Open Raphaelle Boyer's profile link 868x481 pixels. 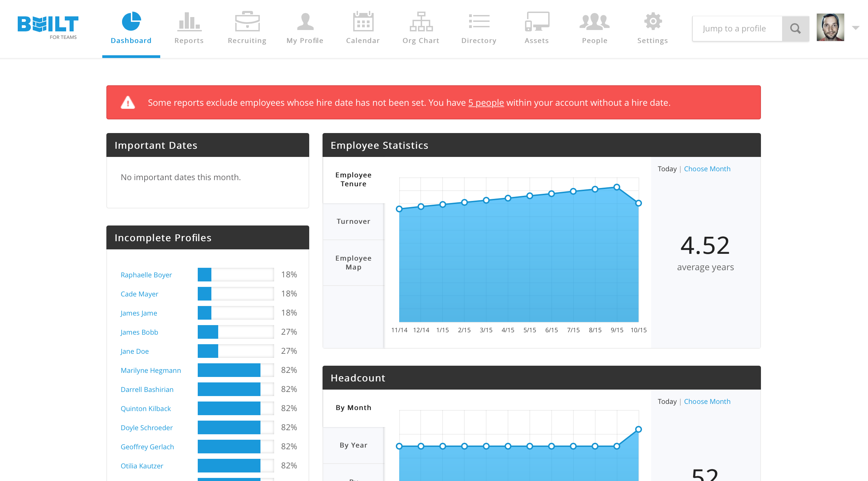146,275
